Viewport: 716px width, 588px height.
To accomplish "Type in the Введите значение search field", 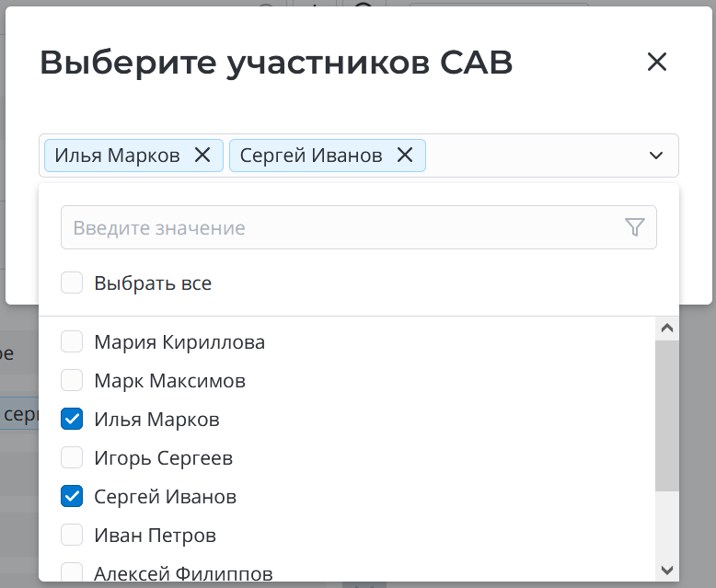I will (x=341, y=227).
